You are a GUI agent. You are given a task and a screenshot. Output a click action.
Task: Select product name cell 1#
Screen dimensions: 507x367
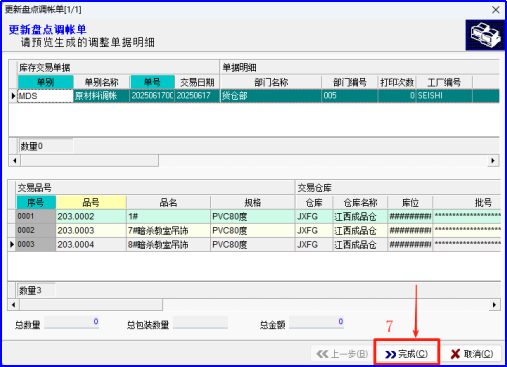point(168,216)
